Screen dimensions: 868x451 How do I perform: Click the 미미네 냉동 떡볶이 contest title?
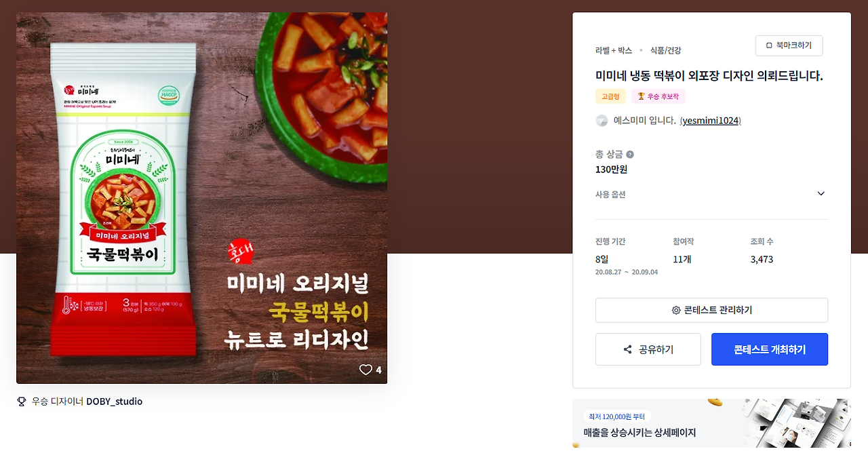(x=709, y=76)
